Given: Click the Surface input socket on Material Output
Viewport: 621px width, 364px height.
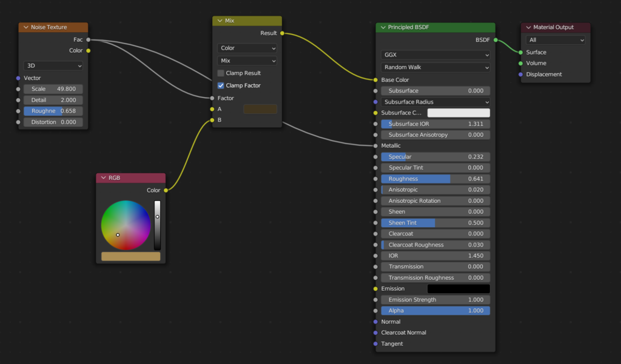Looking at the screenshot, I should [x=521, y=52].
